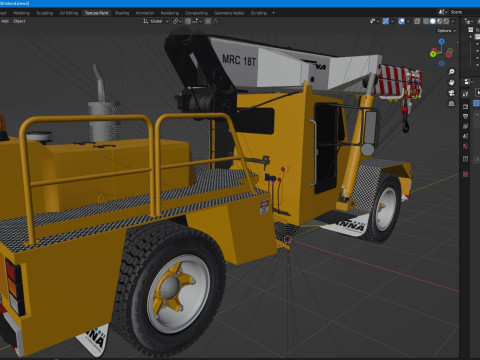Image resolution: width=480 pixels, height=360 pixels.
Task: Open the Object menu in viewport header
Action: (19, 21)
